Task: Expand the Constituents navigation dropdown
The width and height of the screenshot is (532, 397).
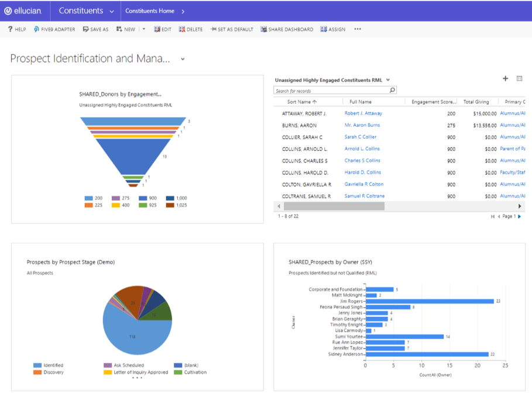Action: point(111,11)
